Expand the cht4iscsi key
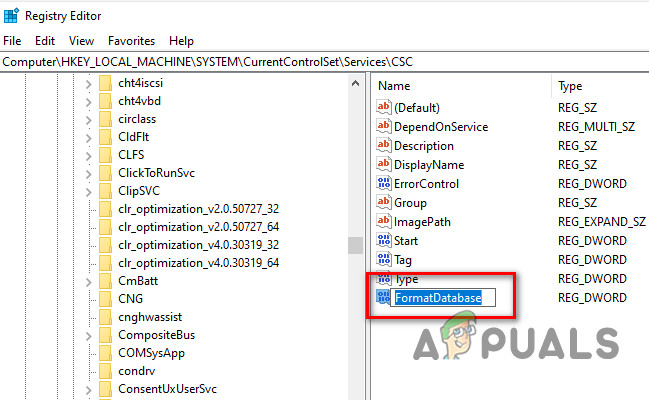Image resolution: width=649 pixels, height=400 pixels. click(x=88, y=84)
